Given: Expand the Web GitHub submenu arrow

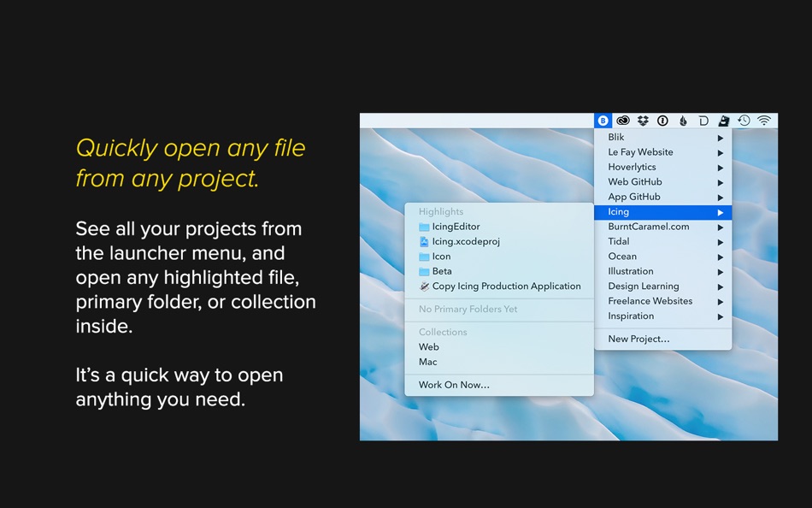Looking at the screenshot, I should (x=721, y=182).
